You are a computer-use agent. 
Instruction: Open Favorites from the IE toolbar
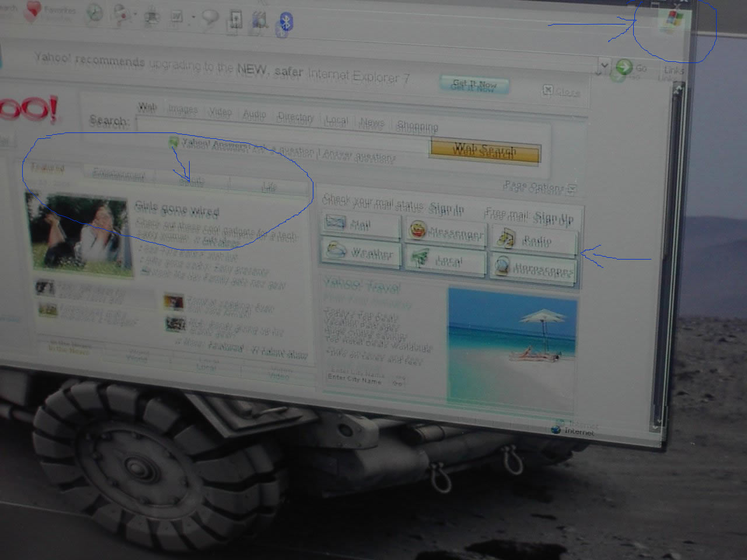[50, 11]
